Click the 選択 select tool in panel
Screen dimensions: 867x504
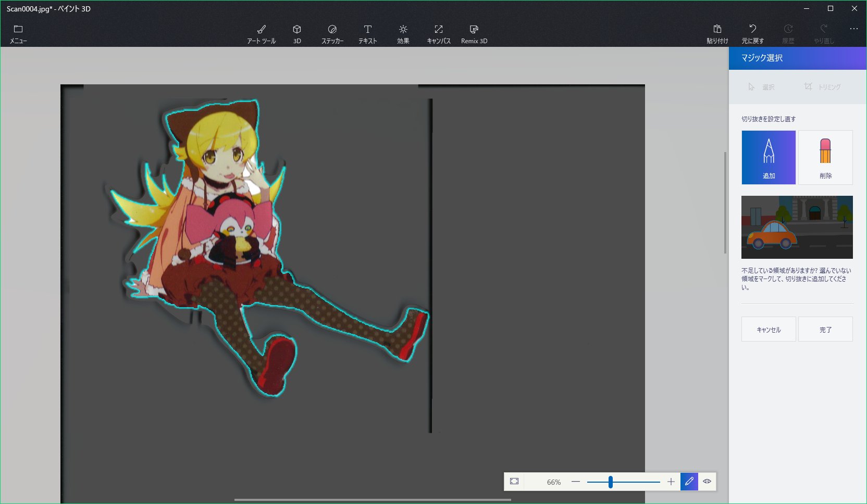[761, 87]
